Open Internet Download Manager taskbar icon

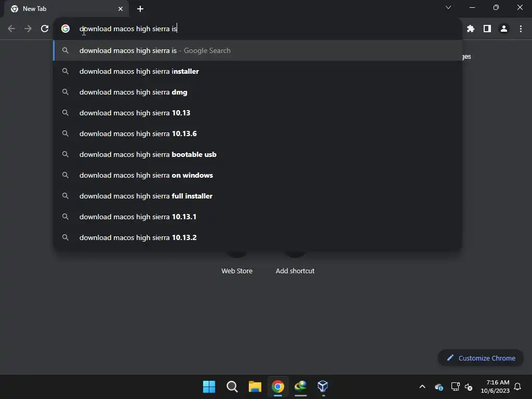[x=301, y=387]
